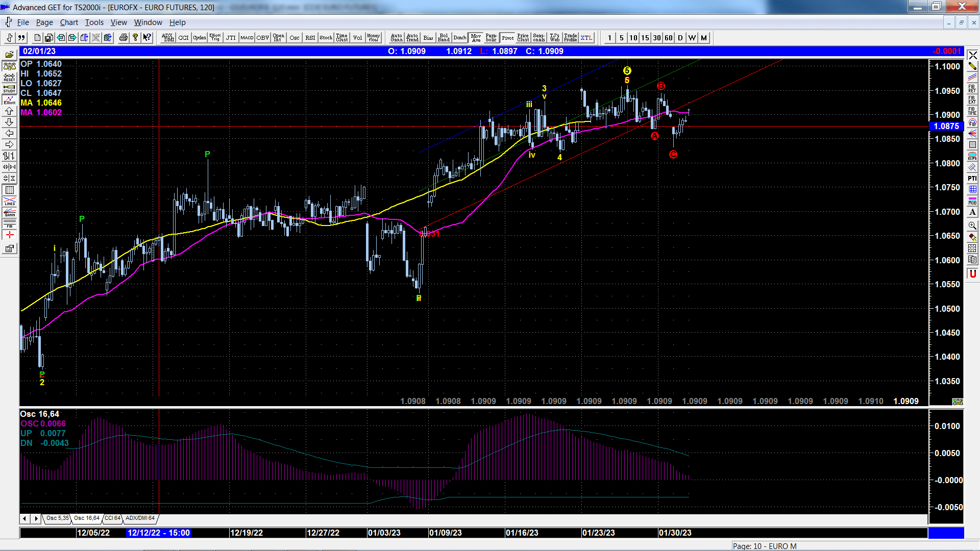The height and width of the screenshot is (551, 980).
Task: Click the magnifier zoom tool
Action: point(972,226)
